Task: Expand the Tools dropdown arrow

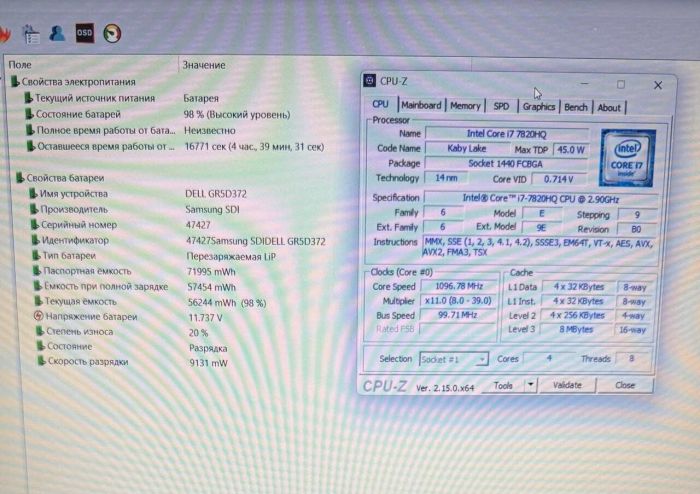Action: pos(530,385)
